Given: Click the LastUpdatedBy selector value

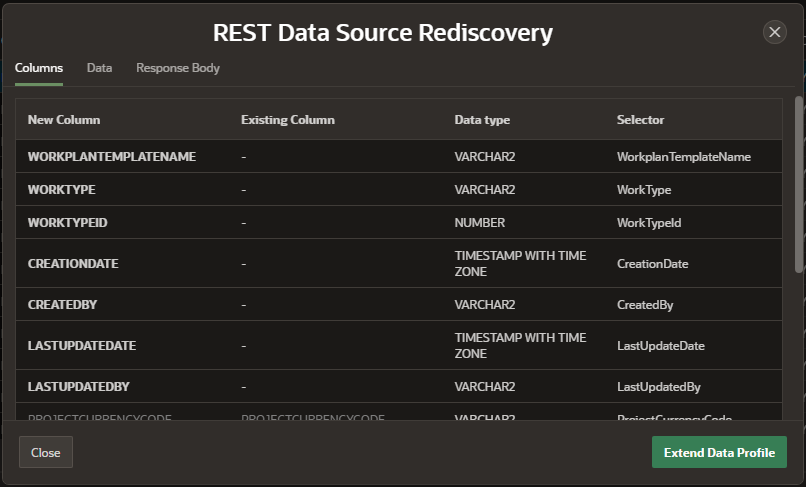Looking at the screenshot, I should 658,387.
